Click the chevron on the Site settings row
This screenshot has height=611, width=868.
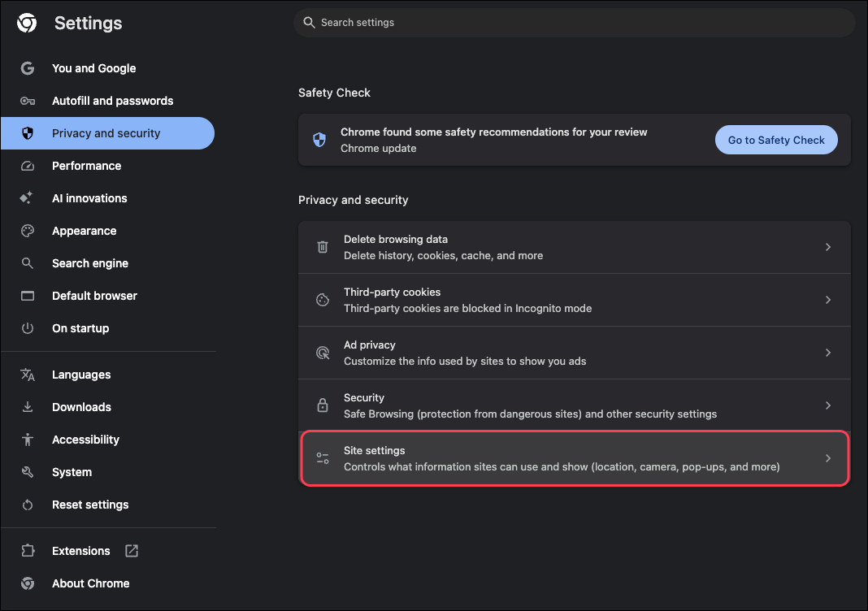(x=828, y=458)
